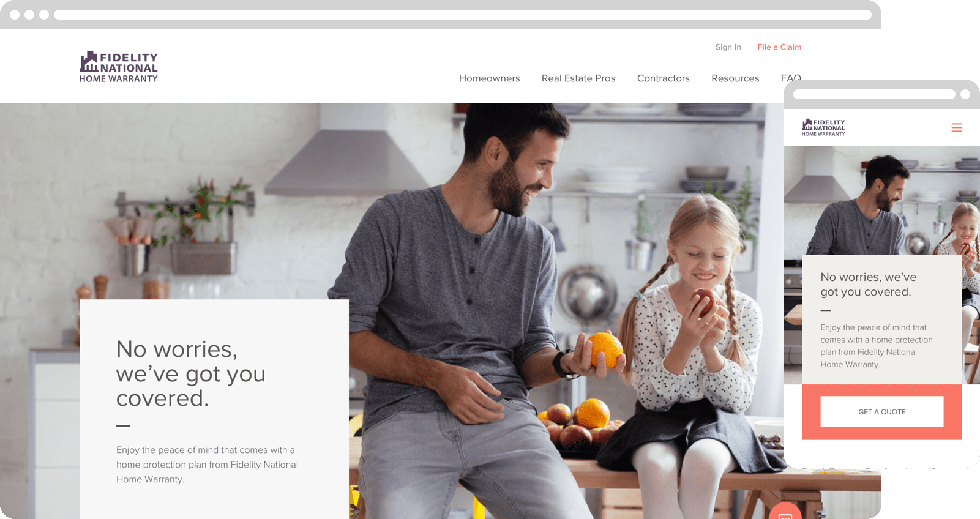Image resolution: width=980 pixels, height=519 pixels.
Task: Click the desktop hero headline text
Action: pos(191,373)
